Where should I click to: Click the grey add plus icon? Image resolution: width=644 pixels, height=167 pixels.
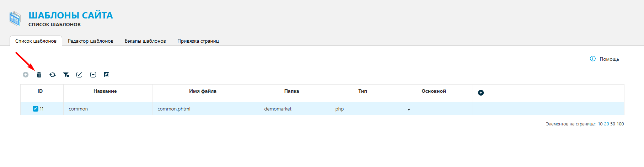pyautogui.click(x=26, y=75)
